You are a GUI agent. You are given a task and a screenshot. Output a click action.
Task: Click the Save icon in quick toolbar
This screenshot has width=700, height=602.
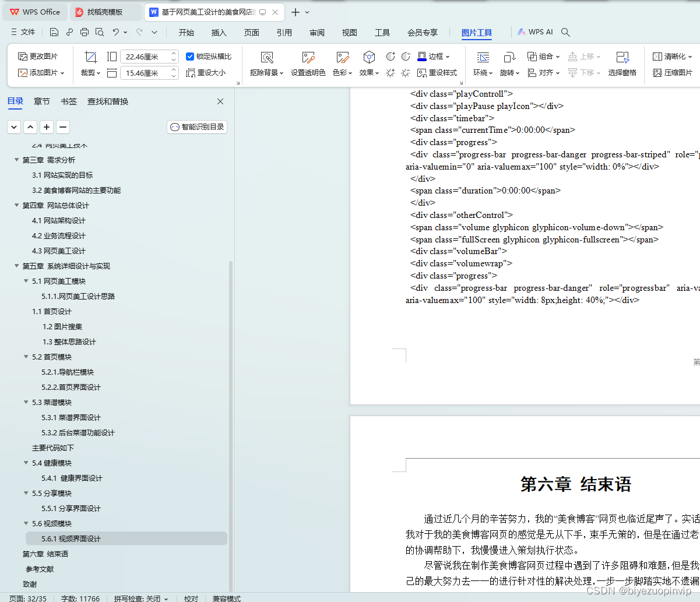point(54,32)
